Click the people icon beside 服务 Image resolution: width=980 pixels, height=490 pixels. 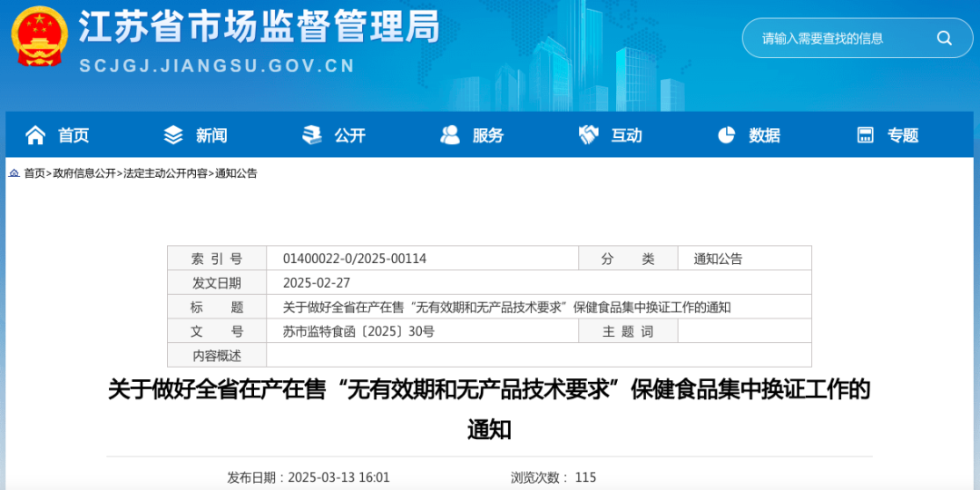point(450,134)
